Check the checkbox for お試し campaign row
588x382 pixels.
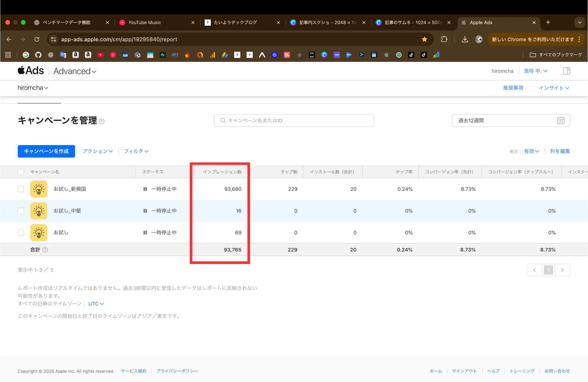(21, 232)
